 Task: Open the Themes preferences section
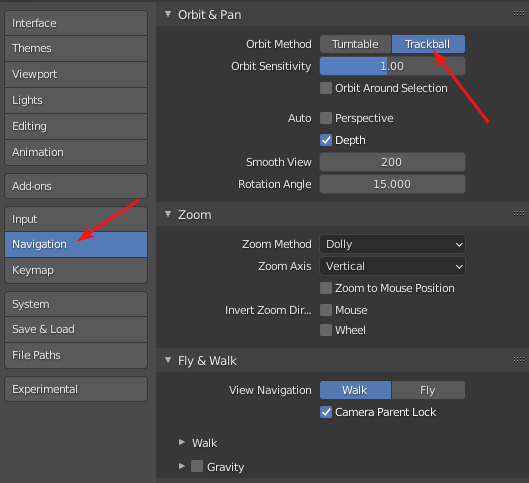pyautogui.click(x=76, y=49)
